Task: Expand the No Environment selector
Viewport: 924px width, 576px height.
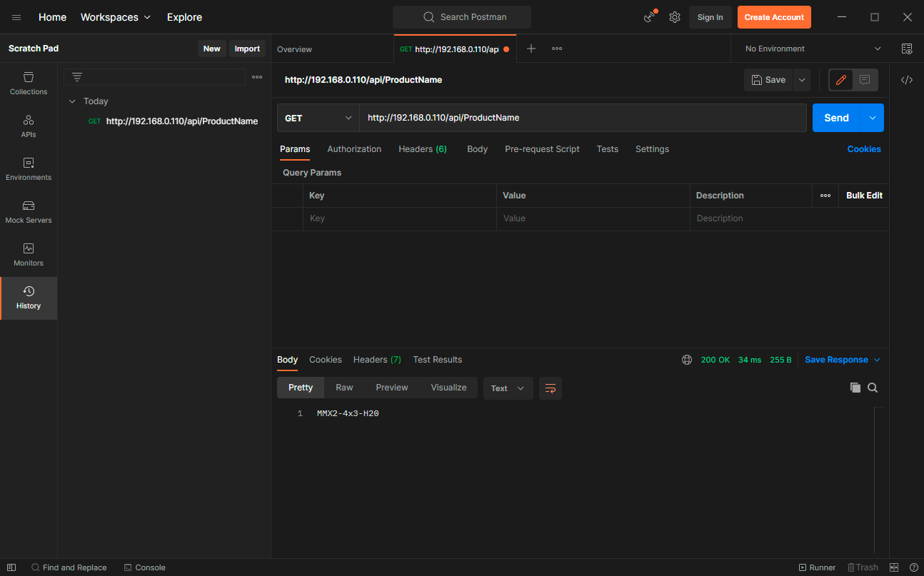Action: [x=812, y=49]
